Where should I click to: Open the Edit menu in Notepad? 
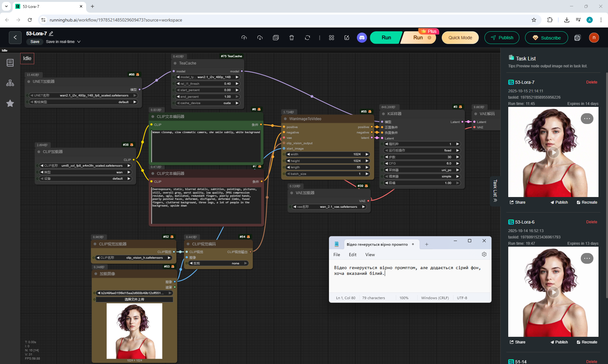pyautogui.click(x=352, y=255)
